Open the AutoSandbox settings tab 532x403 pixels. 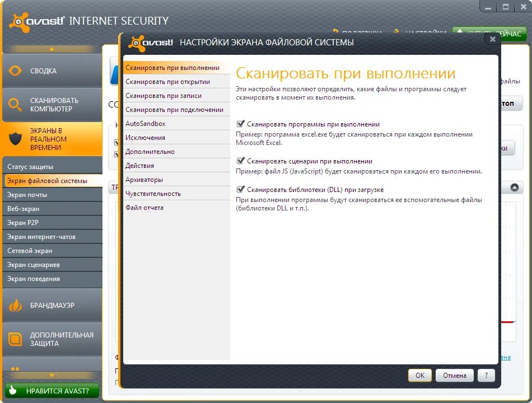coord(176,124)
